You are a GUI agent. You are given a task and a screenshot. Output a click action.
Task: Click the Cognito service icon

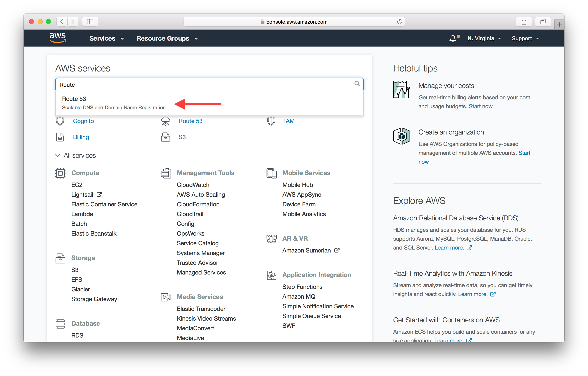click(x=60, y=121)
